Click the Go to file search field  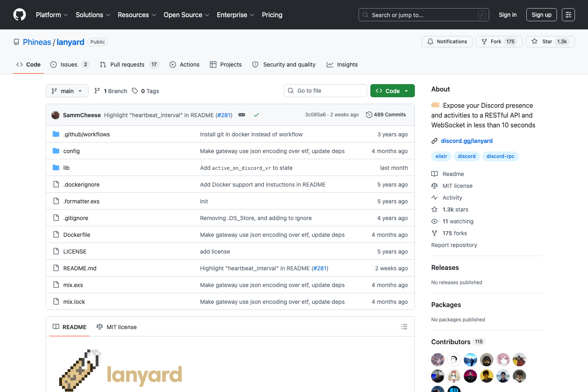(325, 90)
